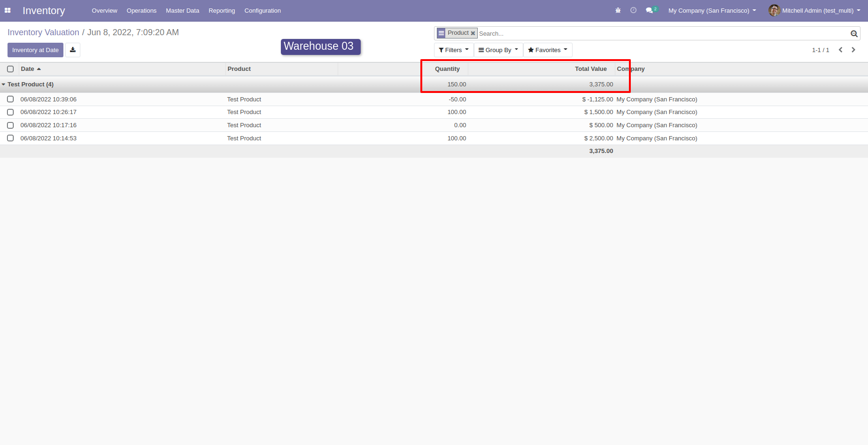Select the 06/08/2022 10:17:16 row checkbox
This screenshot has width=868, height=445.
(10, 125)
